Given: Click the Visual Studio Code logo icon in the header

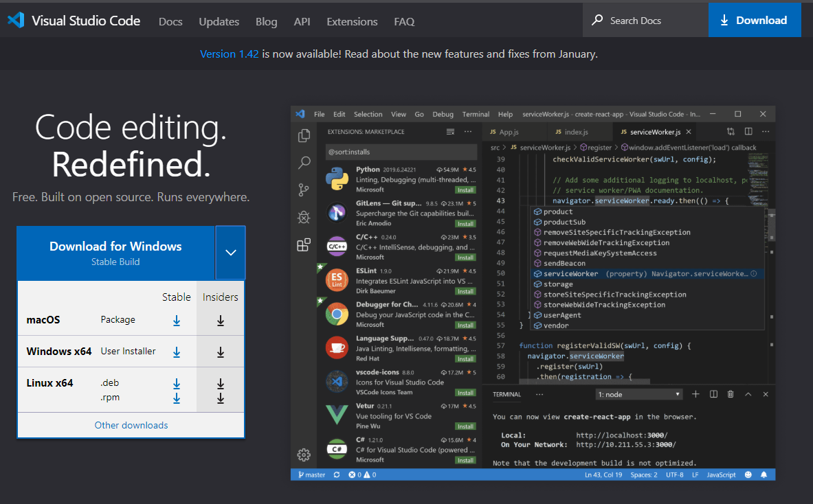Looking at the screenshot, I should click(16, 20).
